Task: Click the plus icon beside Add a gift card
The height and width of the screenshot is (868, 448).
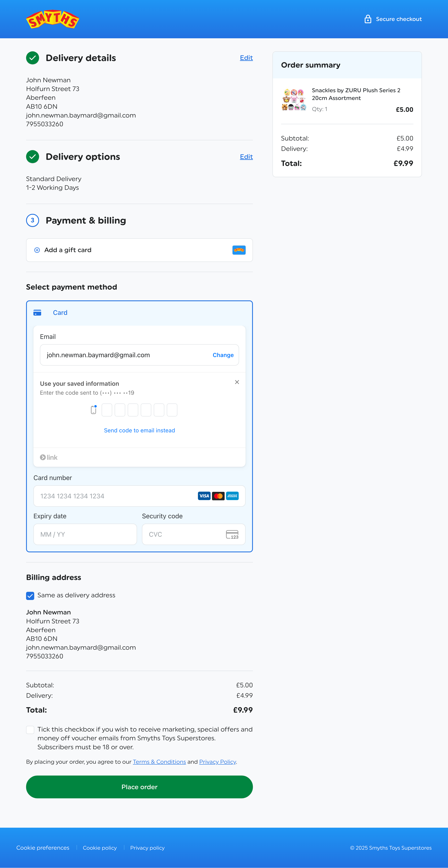Action: 37,250
